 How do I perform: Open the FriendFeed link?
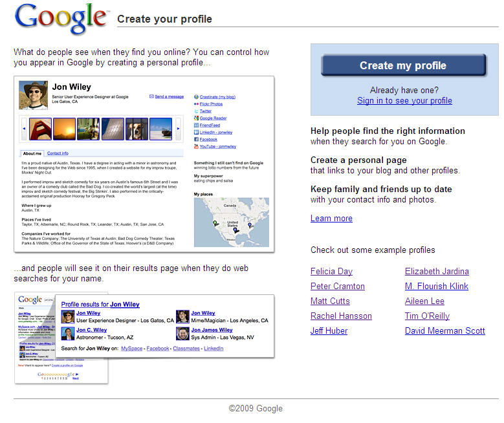click(x=210, y=125)
